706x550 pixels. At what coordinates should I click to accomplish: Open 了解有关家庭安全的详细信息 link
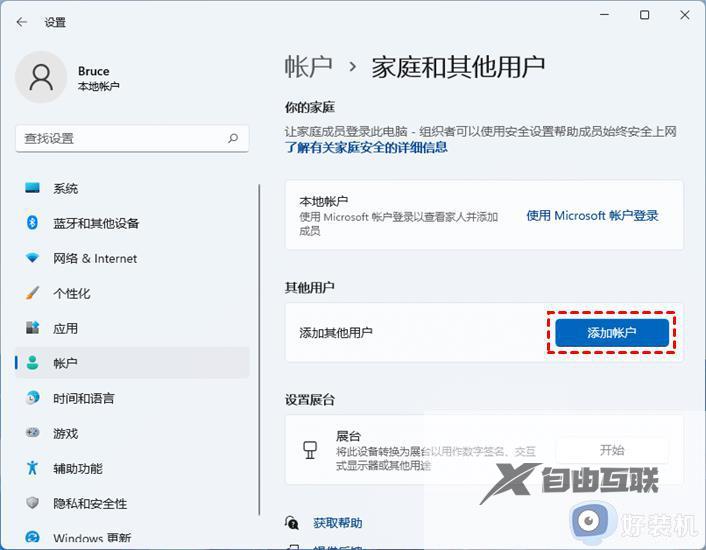click(x=366, y=147)
